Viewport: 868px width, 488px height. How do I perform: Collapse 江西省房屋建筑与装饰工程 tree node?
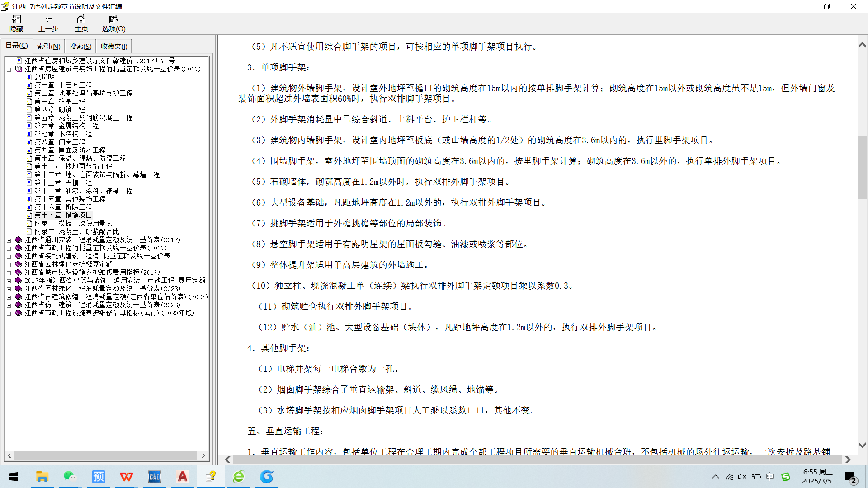[9, 70]
